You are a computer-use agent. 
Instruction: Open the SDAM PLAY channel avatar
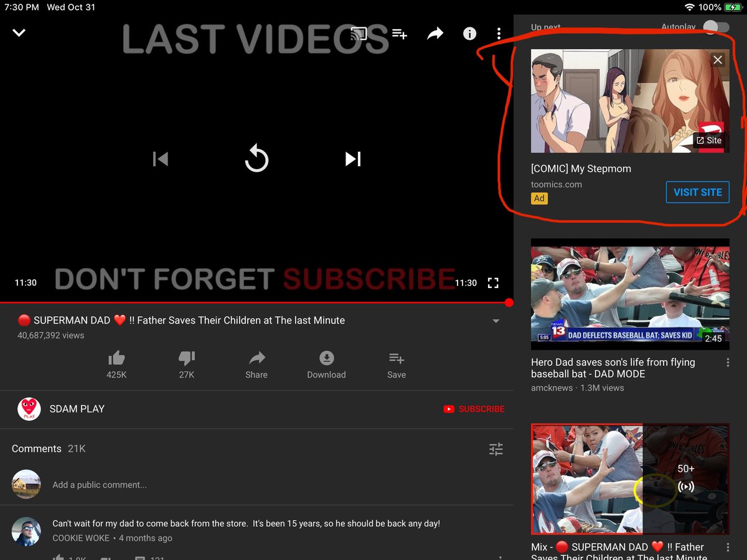[x=29, y=409]
